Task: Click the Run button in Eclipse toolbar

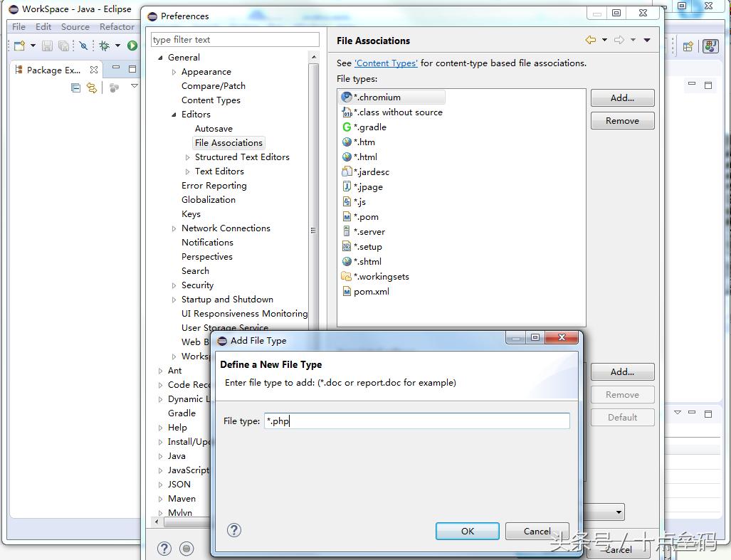Action: (132, 46)
